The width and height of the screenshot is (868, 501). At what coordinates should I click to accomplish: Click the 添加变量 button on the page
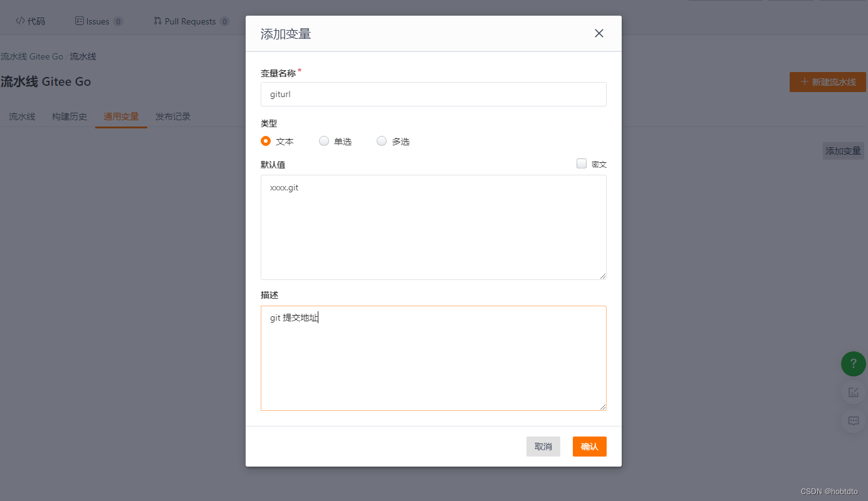click(844, 151)
